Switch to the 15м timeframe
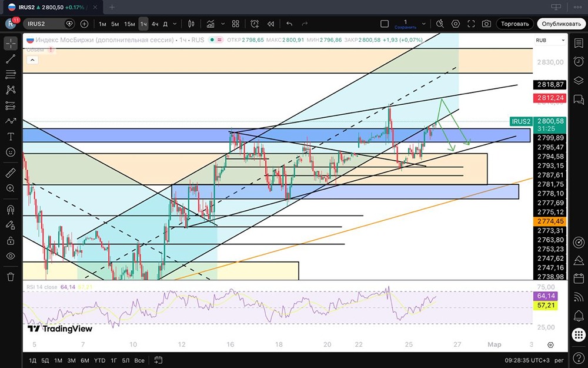This screenshot has width=588, height=368. pyautogui.click(x=129, y=24)
